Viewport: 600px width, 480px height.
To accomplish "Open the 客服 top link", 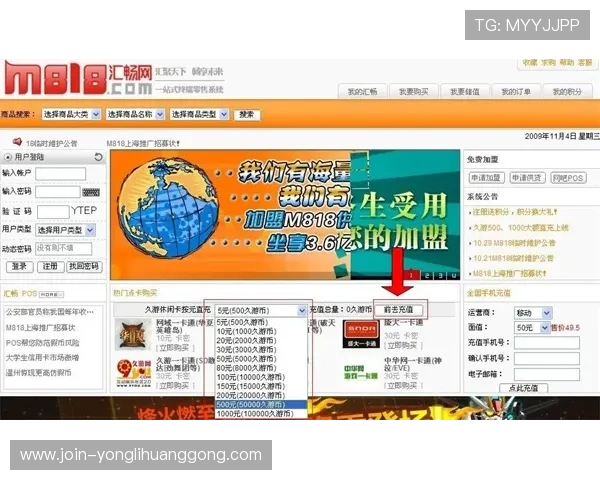I will pyautogui.click(x=585, y=63).
